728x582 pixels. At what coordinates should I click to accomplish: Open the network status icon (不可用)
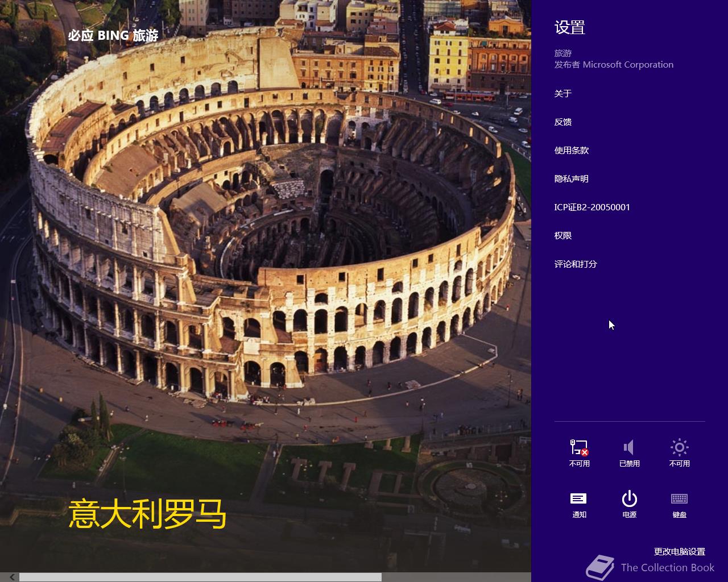[579, 453]
